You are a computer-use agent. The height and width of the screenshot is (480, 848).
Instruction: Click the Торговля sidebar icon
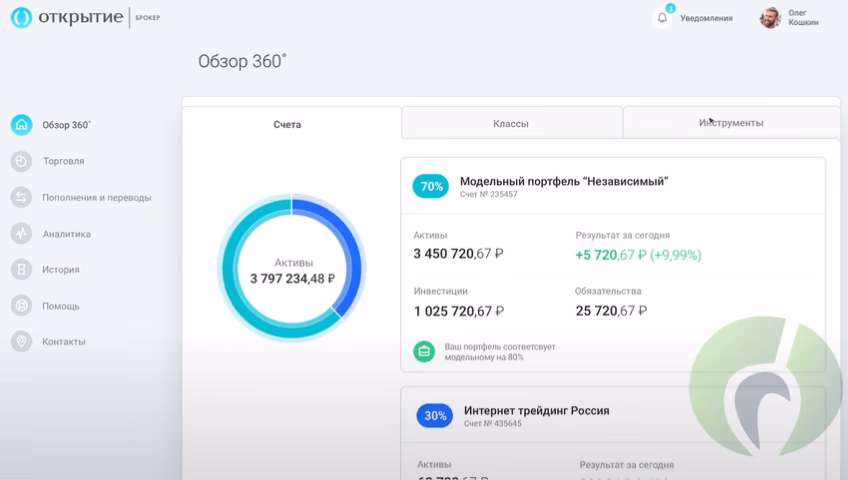pyautogui.click(x=22, y=161)
